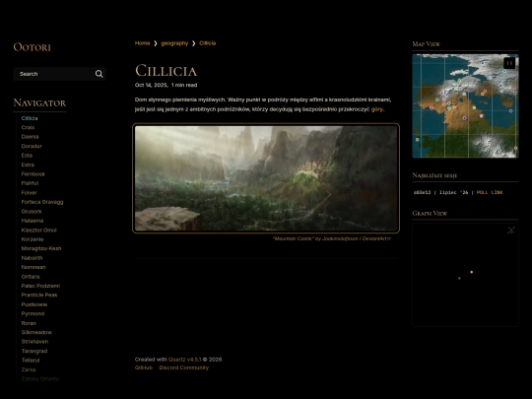The height and width of the screenshot is (399, 532).
Task: Go to Nabsirth
Action: tap(32, 258)
